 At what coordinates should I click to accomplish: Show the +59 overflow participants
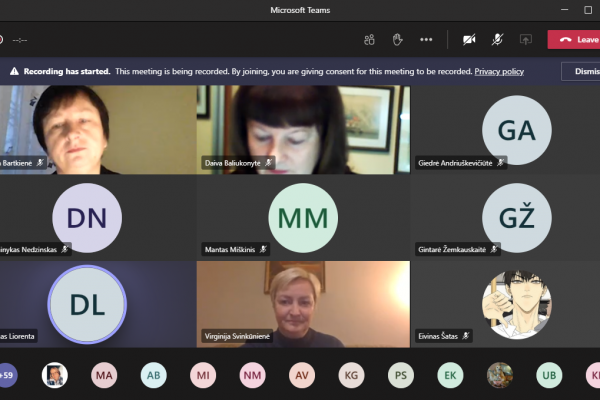(7, 375)
